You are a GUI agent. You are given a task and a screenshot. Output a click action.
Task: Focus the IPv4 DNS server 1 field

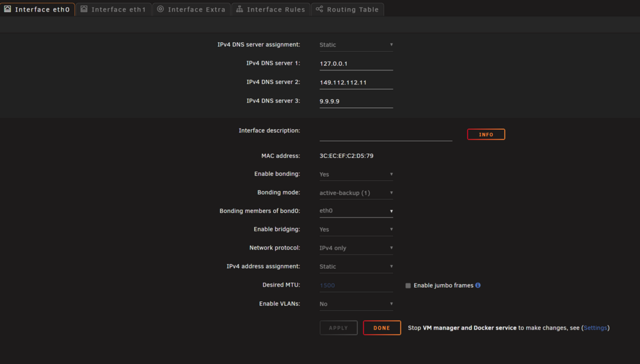[356, 64]
